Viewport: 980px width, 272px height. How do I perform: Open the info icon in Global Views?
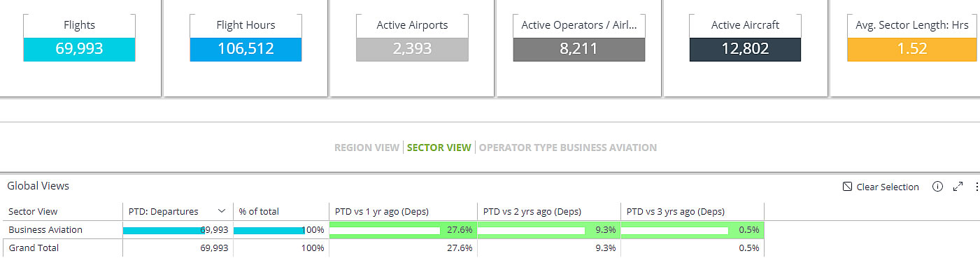(938, 187)
